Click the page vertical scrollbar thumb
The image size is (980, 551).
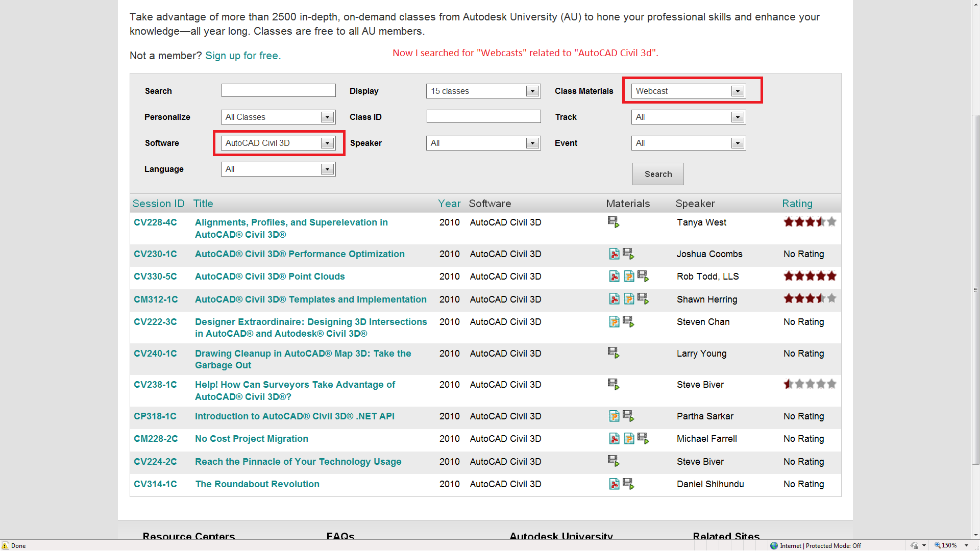pos(975,290)
